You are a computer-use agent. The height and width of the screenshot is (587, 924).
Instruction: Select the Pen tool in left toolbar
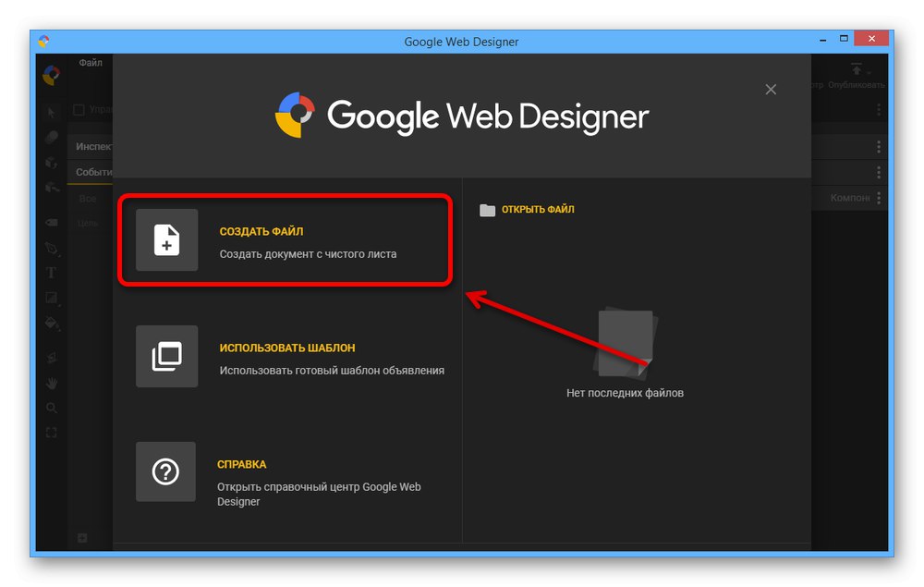click(52, 248)
